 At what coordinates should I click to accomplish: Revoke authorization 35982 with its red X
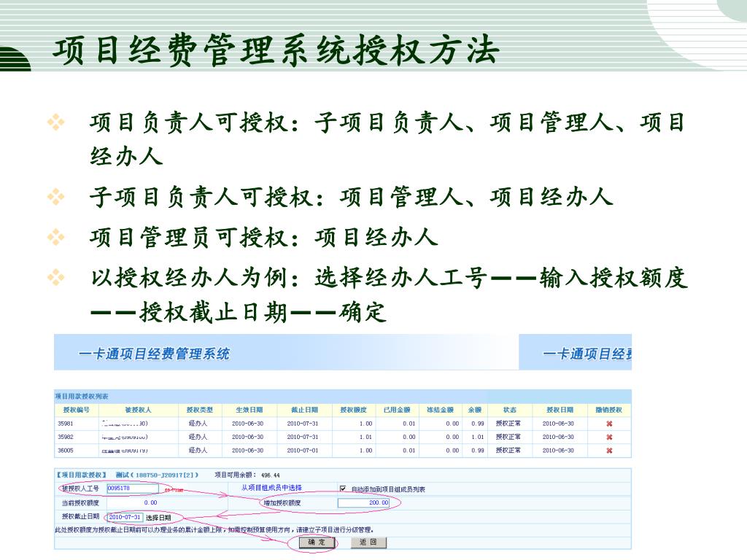pyautogui.click(x=609, y=437)
